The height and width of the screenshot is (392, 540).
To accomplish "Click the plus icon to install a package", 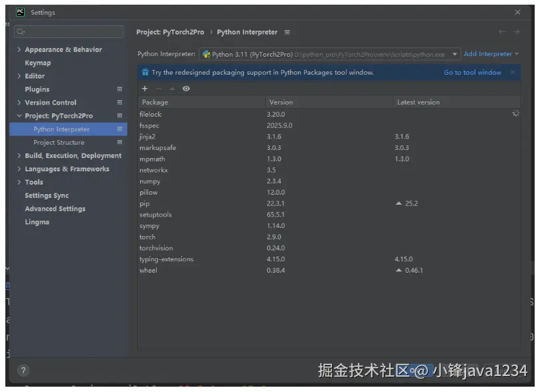I will pos(145,89).
